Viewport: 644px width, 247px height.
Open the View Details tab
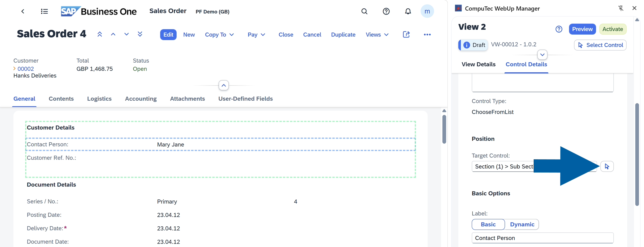pos(478,64)
